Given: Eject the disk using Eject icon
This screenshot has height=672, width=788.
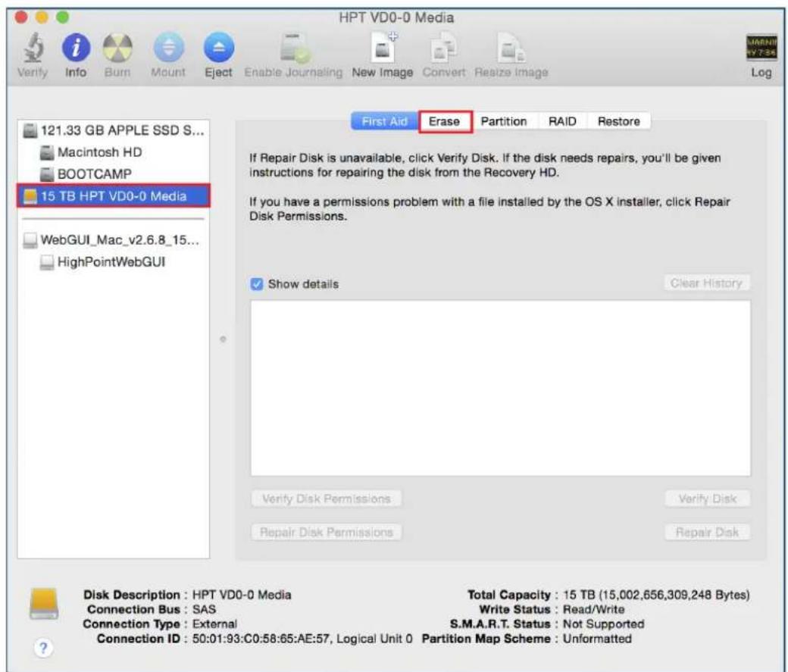Looking at the screenshot, I should coord(219,48).
